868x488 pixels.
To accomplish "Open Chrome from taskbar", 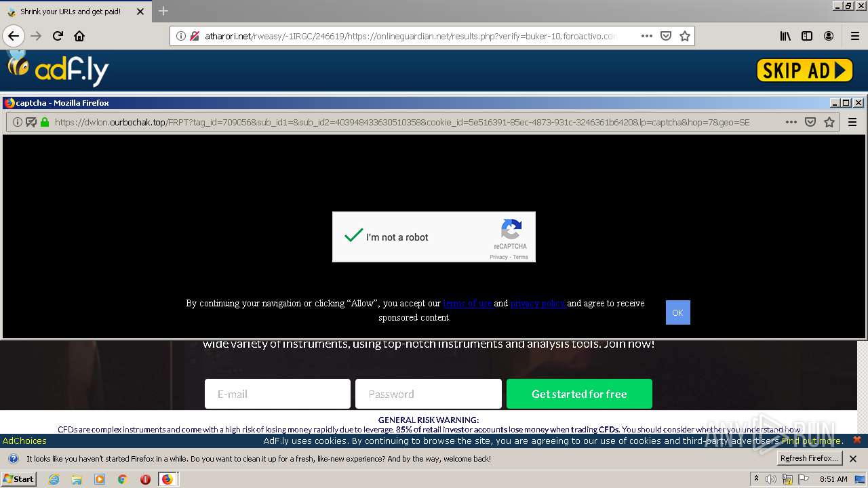I will (122, 479).
